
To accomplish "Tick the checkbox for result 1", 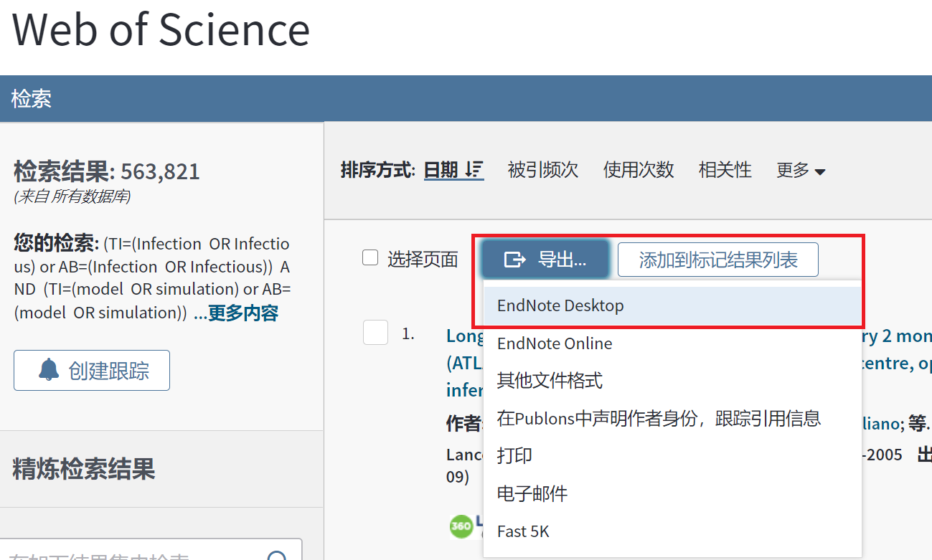I will (376, 333).
